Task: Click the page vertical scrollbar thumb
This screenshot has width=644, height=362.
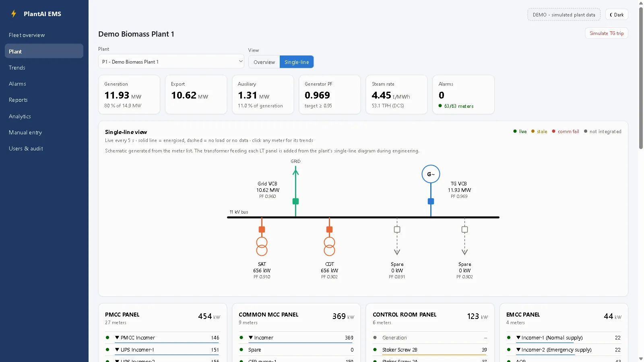Action: pyautogui.click(x=641, y=78)
